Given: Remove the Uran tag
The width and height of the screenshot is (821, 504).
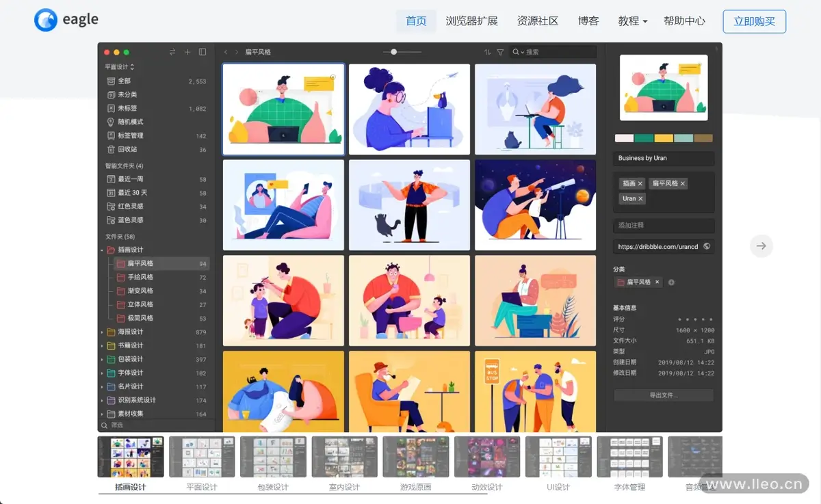Looking at the screenshot, I should tap(640, 199).
